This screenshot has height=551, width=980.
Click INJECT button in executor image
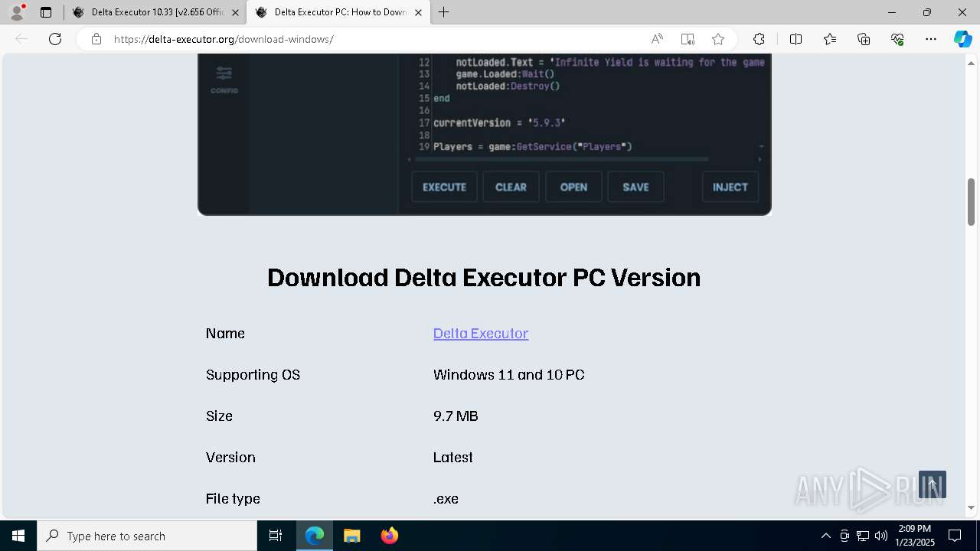(730, 187)
